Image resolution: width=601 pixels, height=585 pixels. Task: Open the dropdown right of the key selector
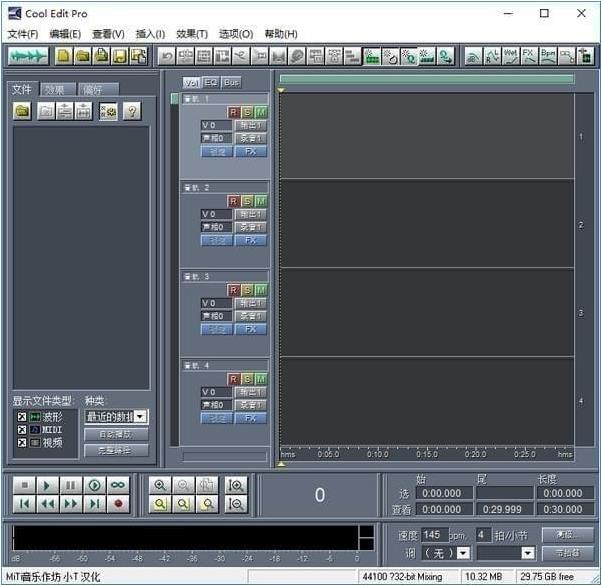coord(528,553)
